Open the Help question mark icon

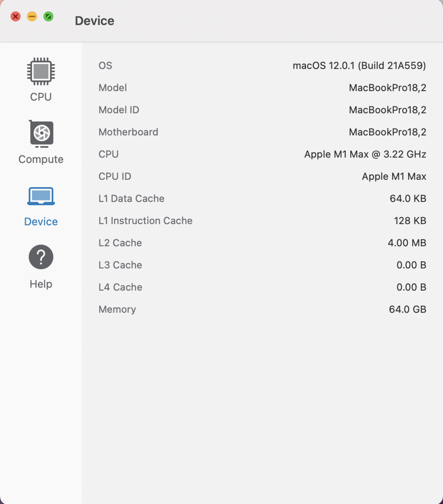click(x=41, y=257)
